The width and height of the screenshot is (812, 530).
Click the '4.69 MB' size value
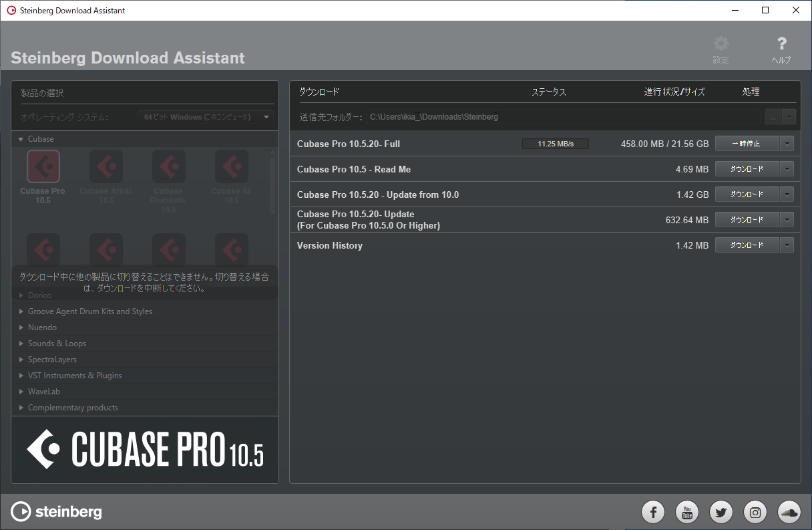click(x=692, y=169)
